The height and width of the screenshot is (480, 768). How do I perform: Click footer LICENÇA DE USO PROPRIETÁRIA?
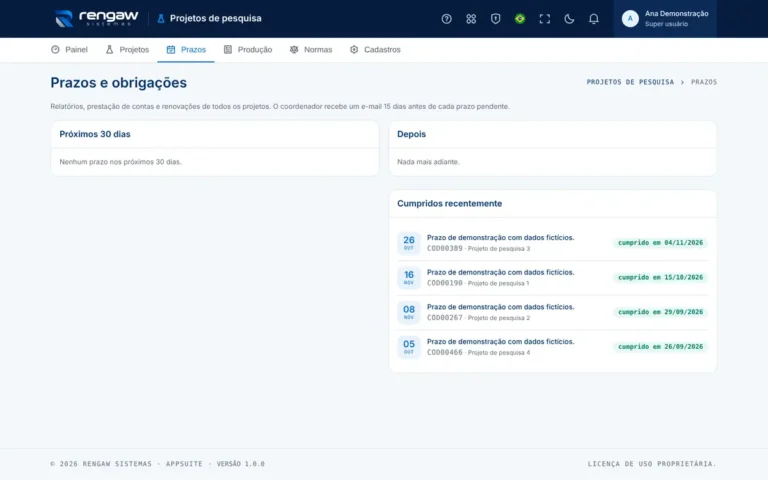[652, 464]
